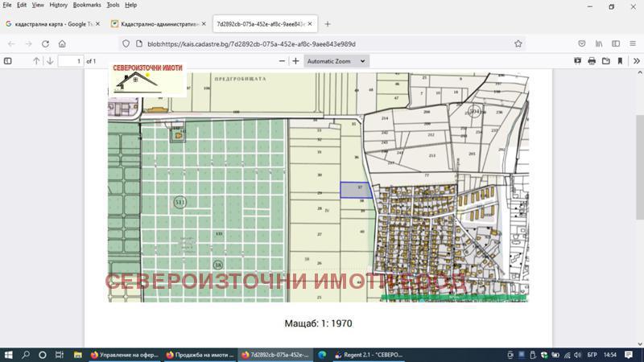Viewport: 644px width, 362px height.
Task: Reload the current page
Action: tap(45, 43)
